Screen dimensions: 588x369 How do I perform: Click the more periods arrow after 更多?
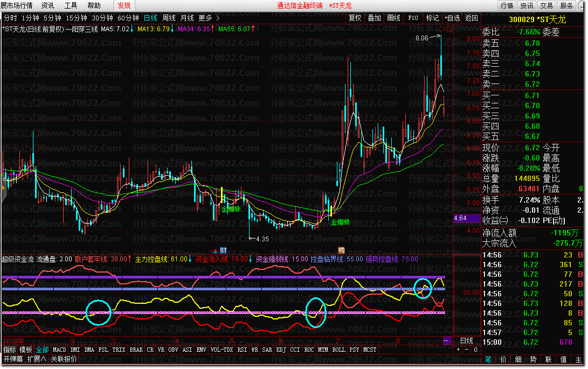[x=218, y=18]
